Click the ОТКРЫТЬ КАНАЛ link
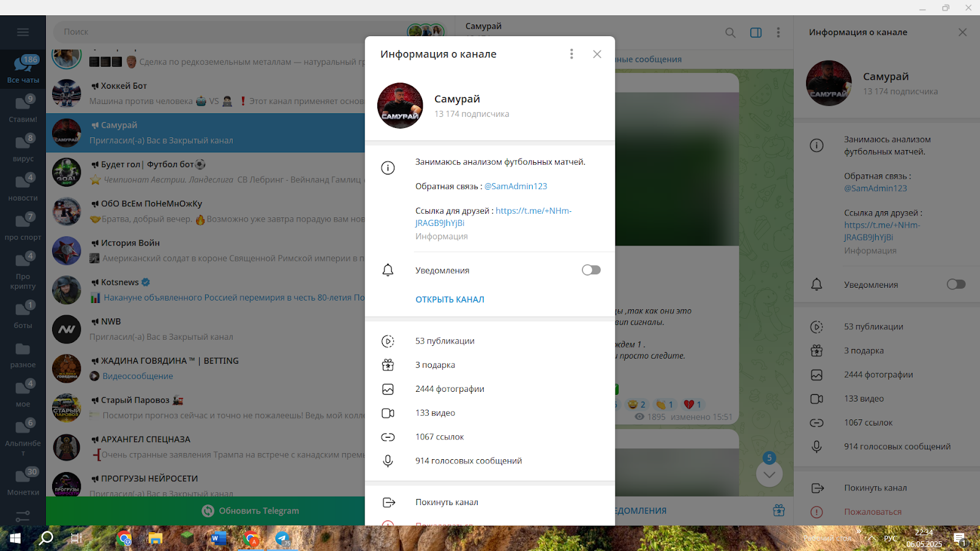980x551 pixels. pos(450,299)
